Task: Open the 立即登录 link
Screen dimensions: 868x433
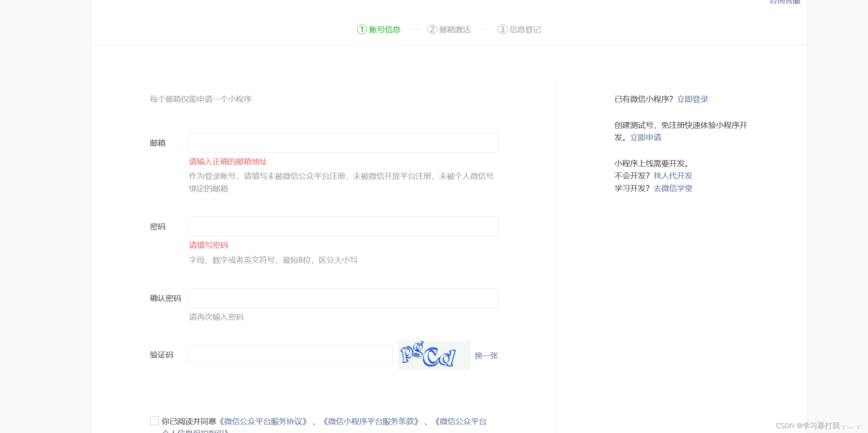Action: (692, 99)
